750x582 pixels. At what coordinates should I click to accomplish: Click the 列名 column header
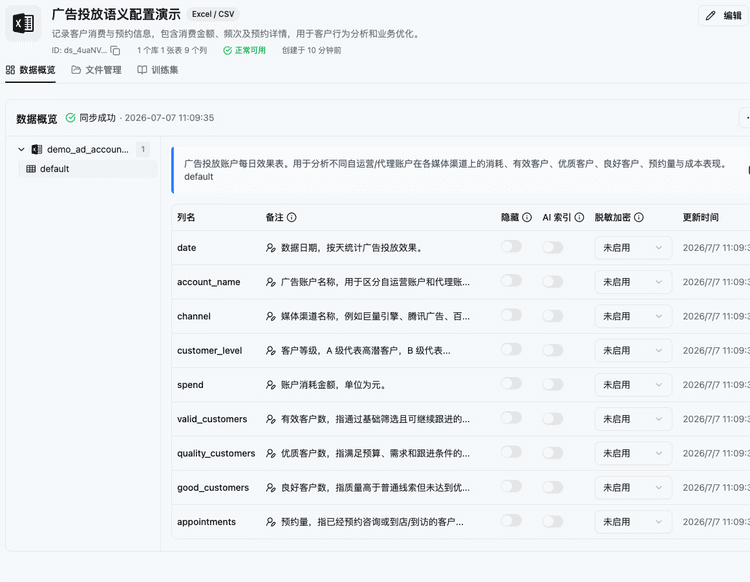click(186, 217)
